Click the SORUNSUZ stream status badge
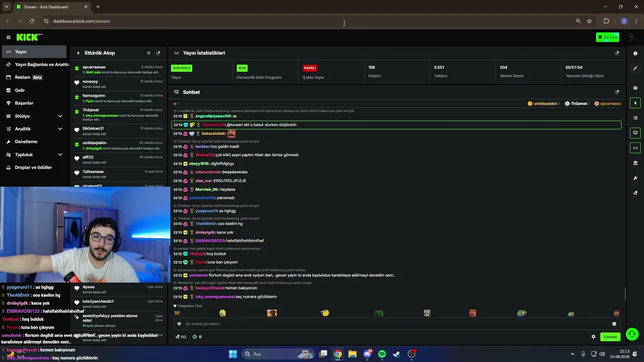Viewport: 644px width, 362px height. tap(182, 68)
